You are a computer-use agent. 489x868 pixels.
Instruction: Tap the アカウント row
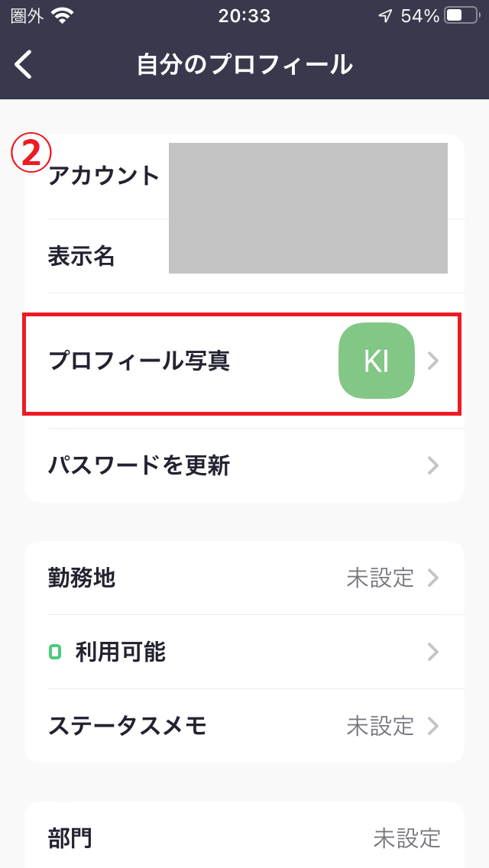pos(104,177)
